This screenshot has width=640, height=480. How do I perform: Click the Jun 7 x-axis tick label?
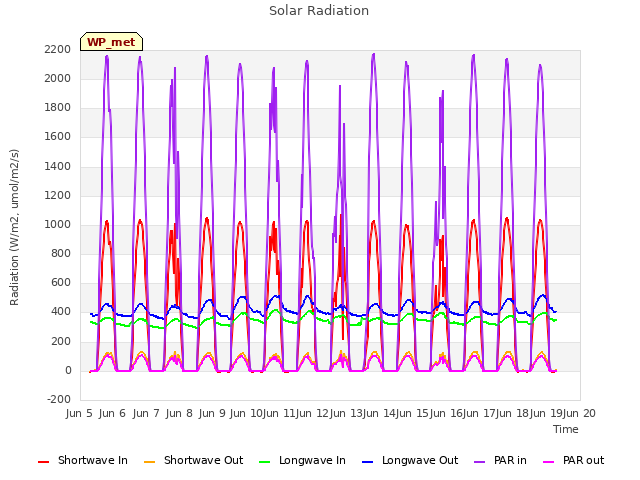(x=146, y=413)
